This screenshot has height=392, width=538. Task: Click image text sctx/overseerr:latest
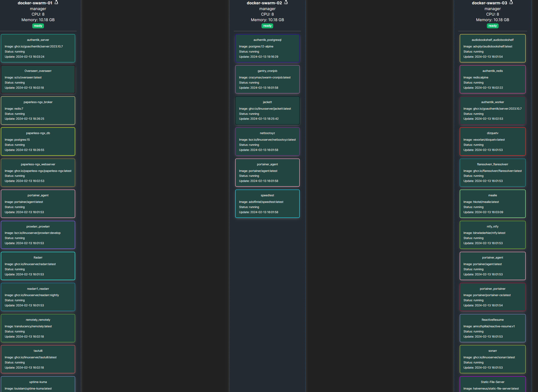(28, 78)
